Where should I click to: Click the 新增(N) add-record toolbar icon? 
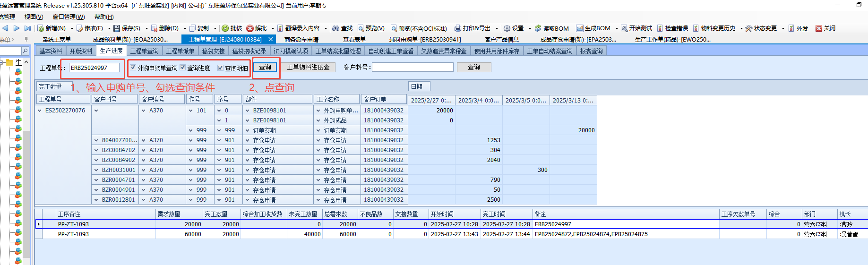click(x=41, y=28)
